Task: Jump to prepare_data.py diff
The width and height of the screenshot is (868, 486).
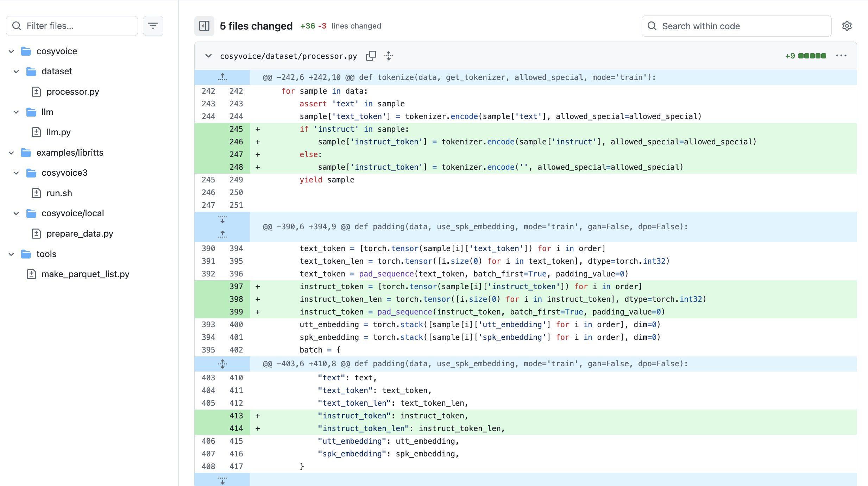Action: point(80,234)
